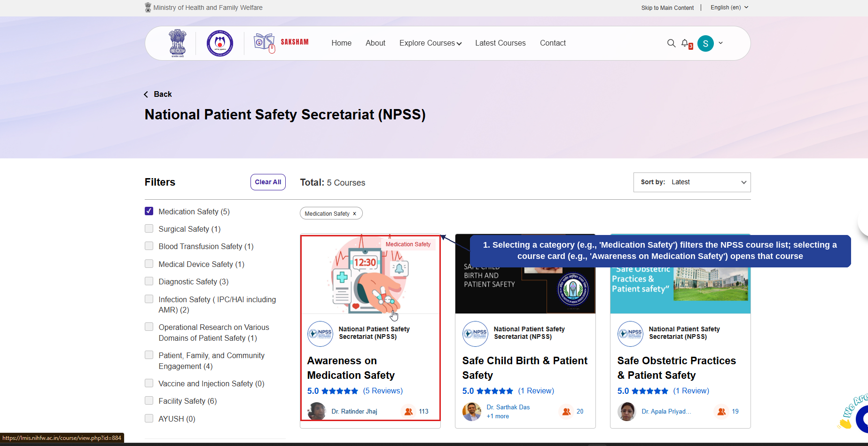Click the Awareness on Medication Safety thumbnail image
Viewport: 868px width, 446px height.
tap(370, 274)
